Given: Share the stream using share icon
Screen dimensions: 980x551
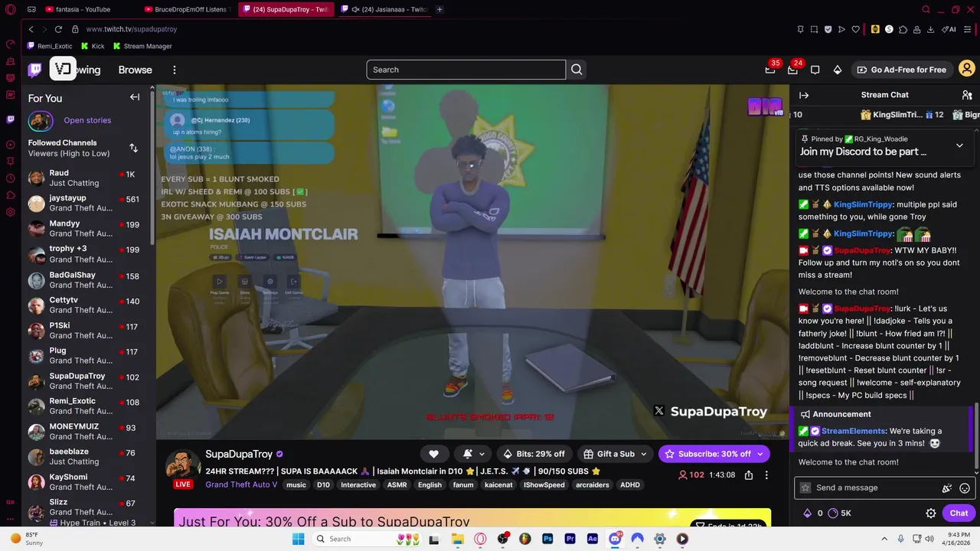Looking at the screenshot, I should [x=749, y=475].
